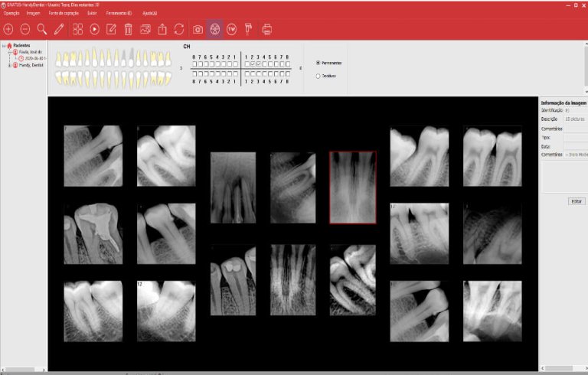Select the magnifying glass search tool
Screen dimensions: 588x375
tap(42, 29)
